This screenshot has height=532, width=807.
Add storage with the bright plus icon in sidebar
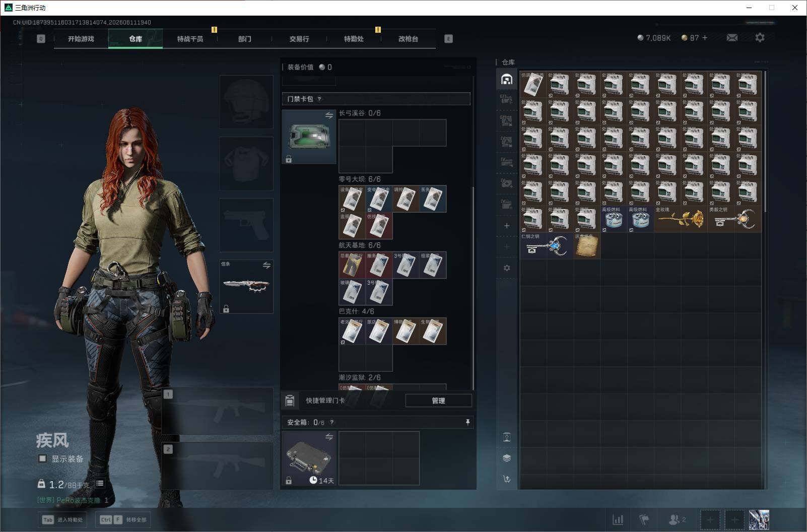(507, 226)
